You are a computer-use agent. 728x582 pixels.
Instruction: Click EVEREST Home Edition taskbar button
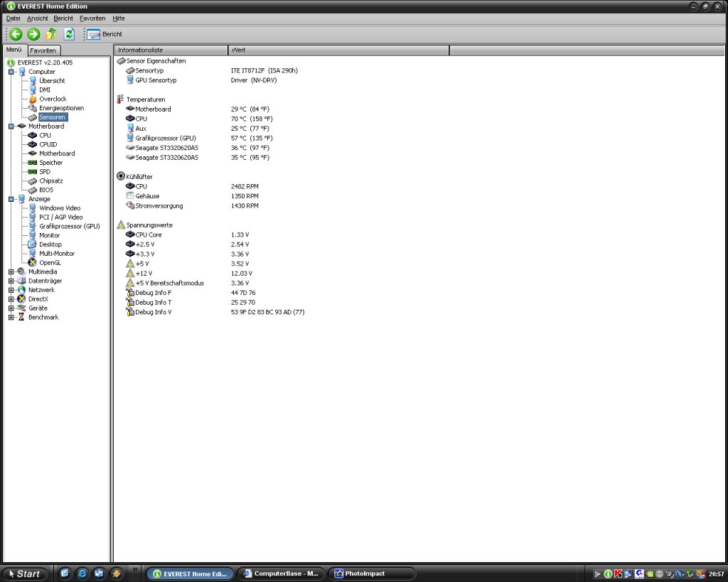pyautogui.click(x=191, y=573)
